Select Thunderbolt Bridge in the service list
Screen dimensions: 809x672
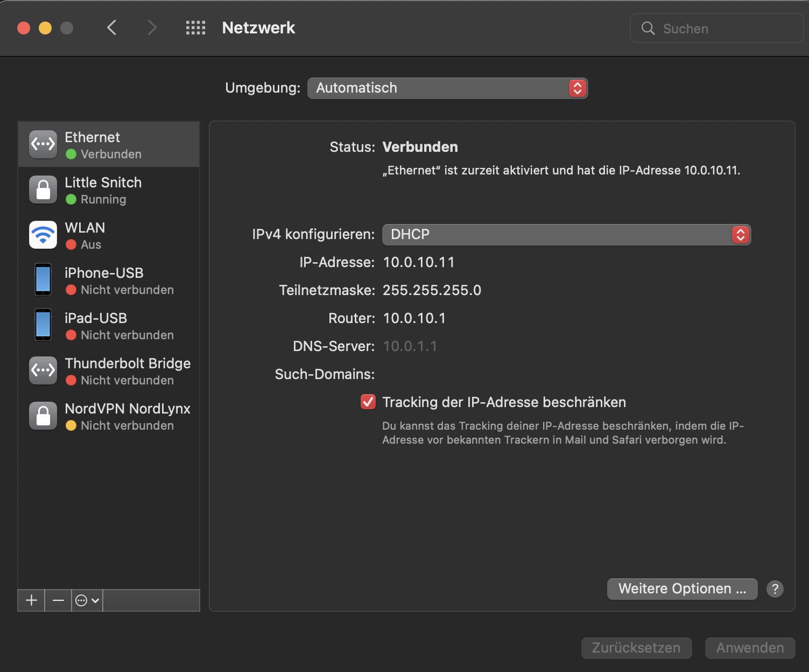tap(109, 370)
